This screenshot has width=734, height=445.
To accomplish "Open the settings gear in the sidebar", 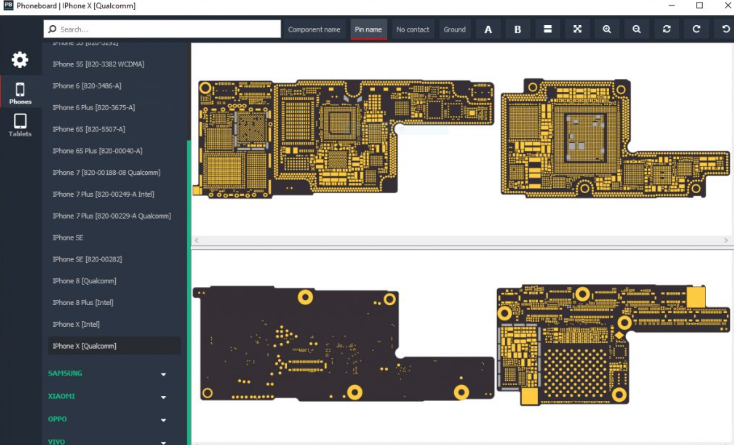I will 20,59.
